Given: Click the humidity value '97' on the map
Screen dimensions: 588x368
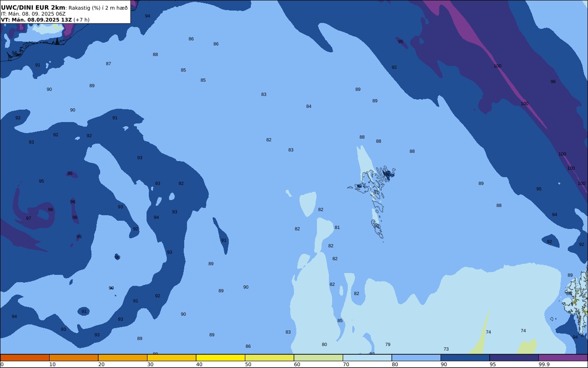Looking at the screenshot, I should coord(28,218).
